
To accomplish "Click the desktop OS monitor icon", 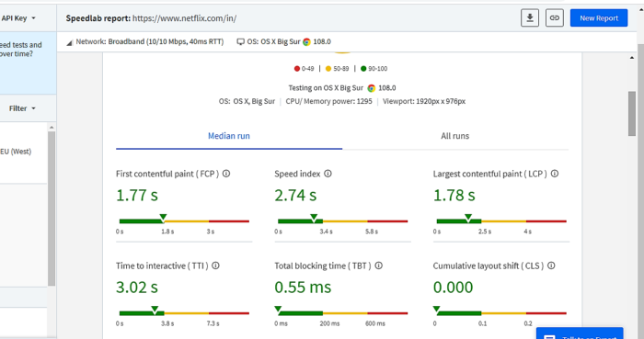I will click(241, 42).
